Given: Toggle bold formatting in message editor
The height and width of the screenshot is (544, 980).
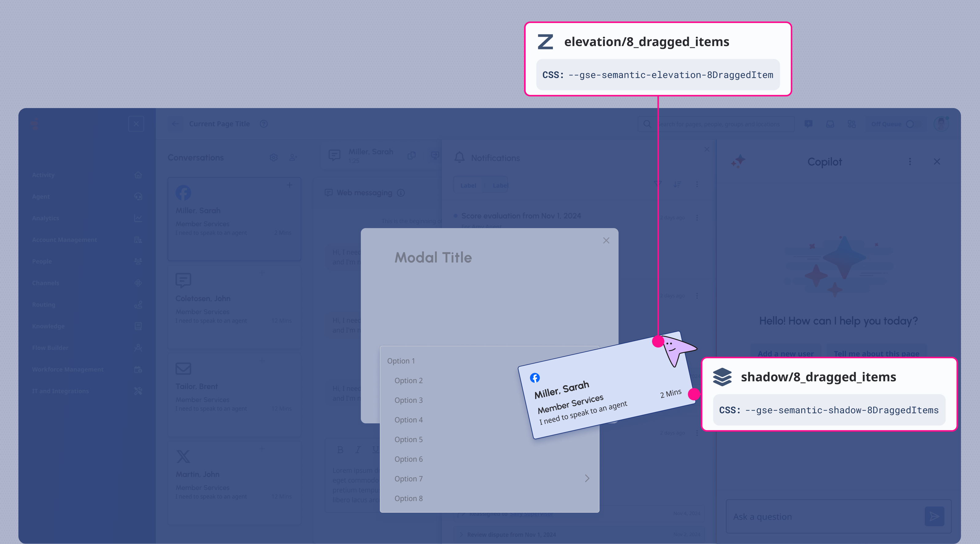Looking at the screenshot, I should [341, 449].
